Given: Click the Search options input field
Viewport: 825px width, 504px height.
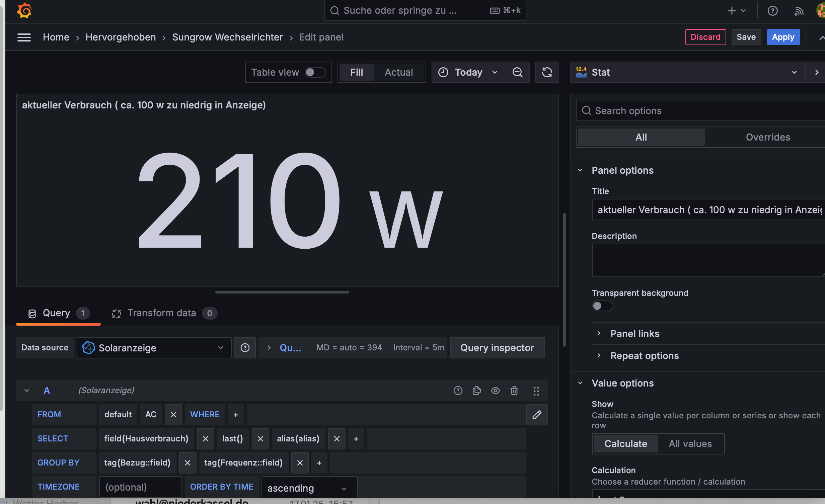Looking at the screenshot, I should [x=703, y=111].
